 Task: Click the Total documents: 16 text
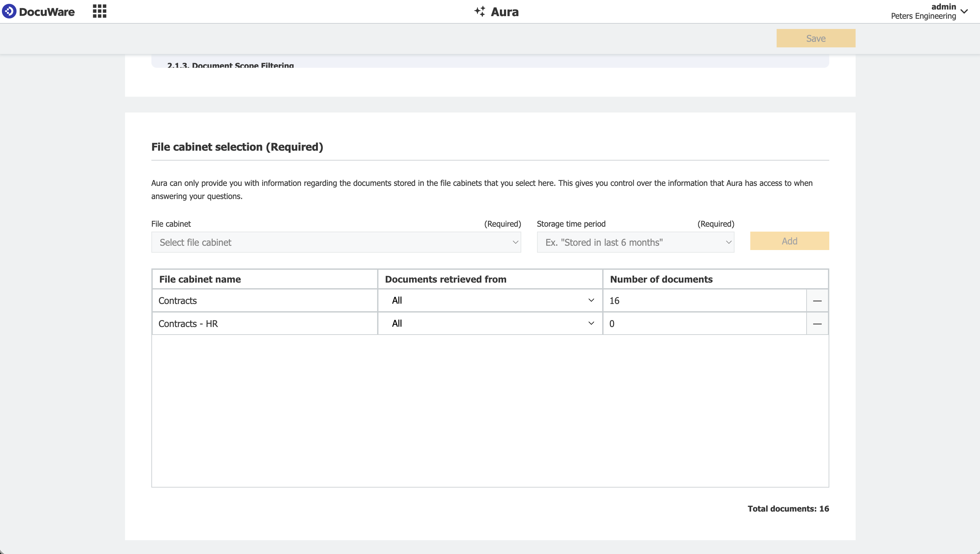pos(788,509)
